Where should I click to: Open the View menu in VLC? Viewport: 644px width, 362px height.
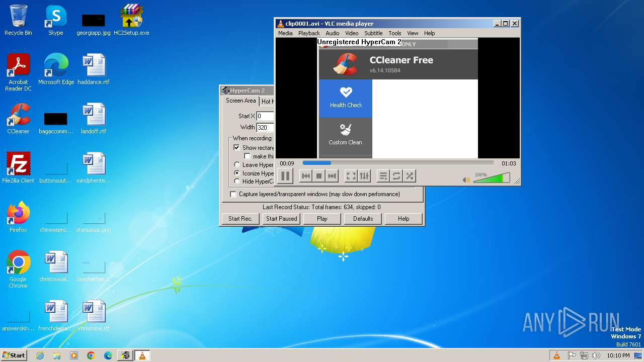click(413, 33)
